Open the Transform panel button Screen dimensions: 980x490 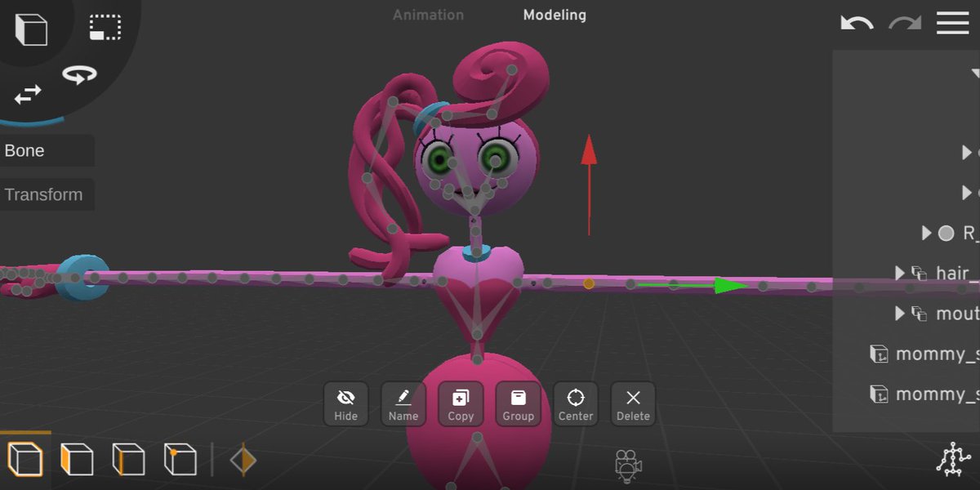pos(47,194)
